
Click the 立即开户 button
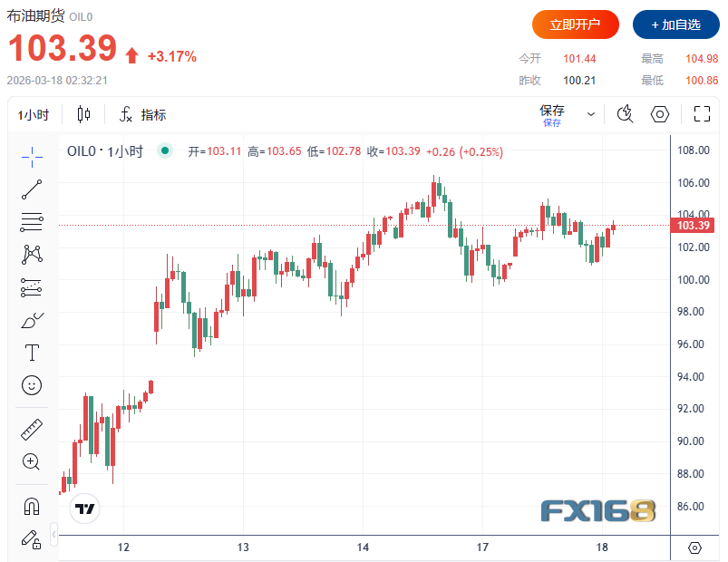click(x=575, y=24)
